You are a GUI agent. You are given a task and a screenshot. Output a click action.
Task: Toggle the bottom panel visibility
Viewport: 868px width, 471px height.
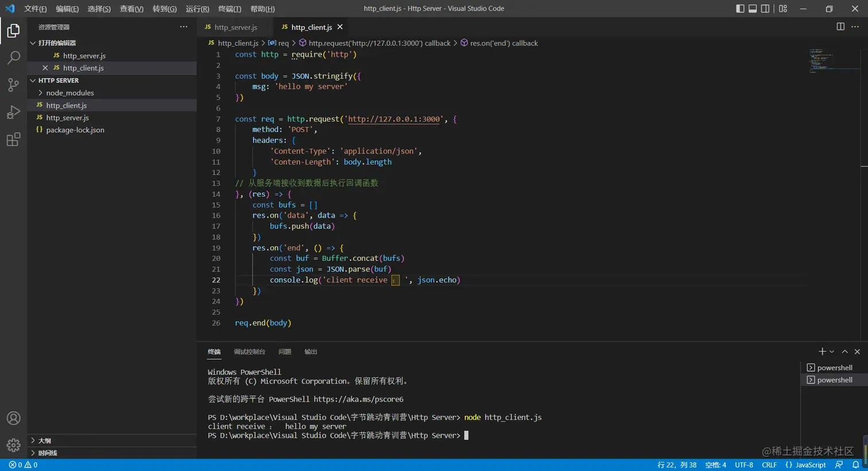click(753, 9)
